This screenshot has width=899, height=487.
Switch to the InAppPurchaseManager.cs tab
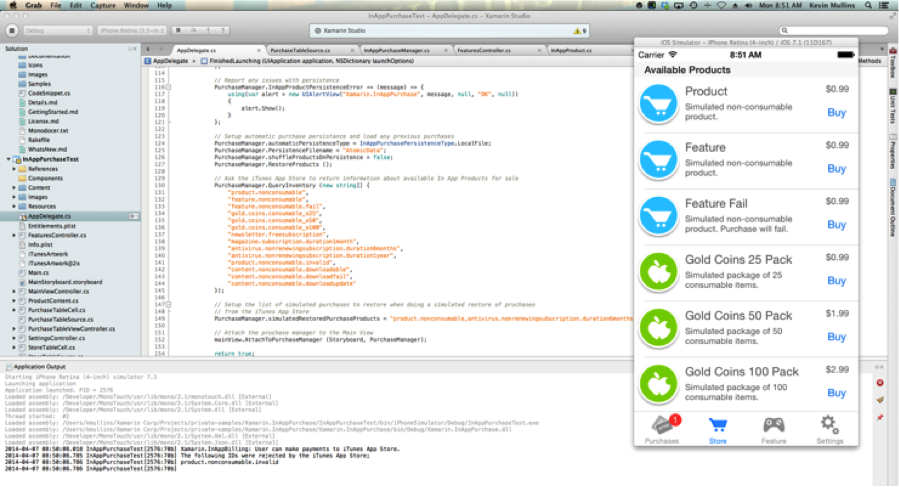point(397,50)
